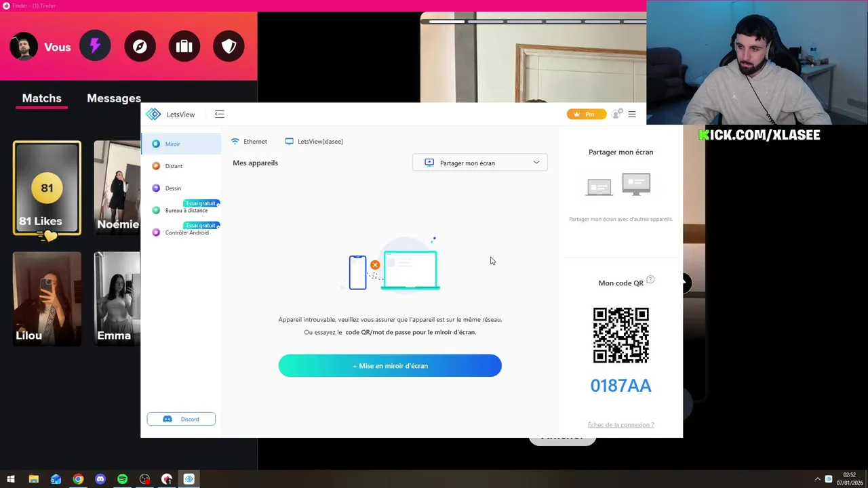Open the flame app with notification badge in taskbar
The image size is (868, 488).
coord(167,479)
